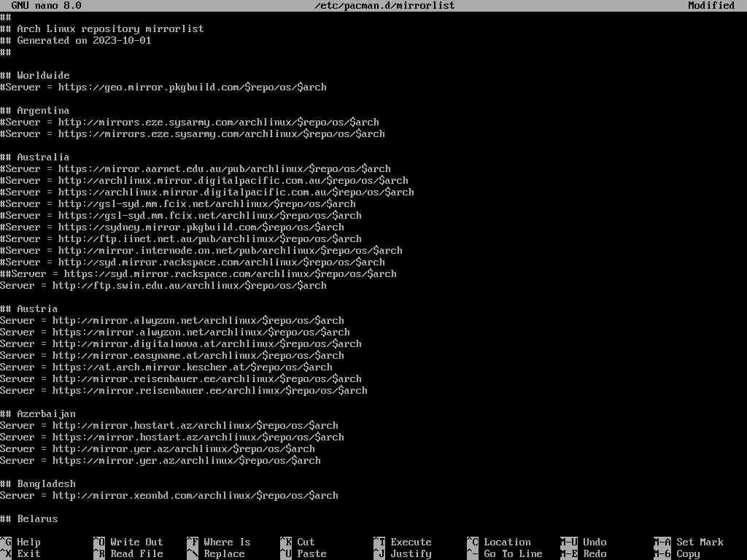This screenshot has height=560, width=747.
Task: Click http://mirrors.eze.sysarmy.com server line
Action: coord(190,122)
